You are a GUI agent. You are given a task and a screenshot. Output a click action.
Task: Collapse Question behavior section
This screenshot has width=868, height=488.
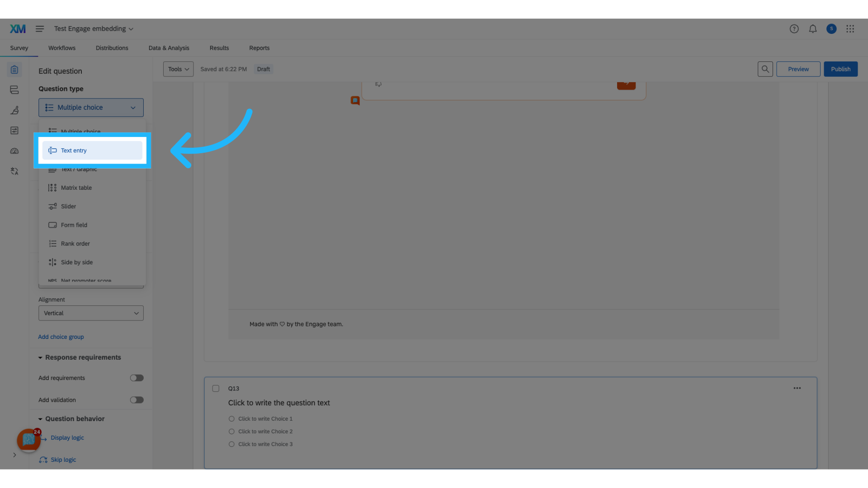(71, 419)
